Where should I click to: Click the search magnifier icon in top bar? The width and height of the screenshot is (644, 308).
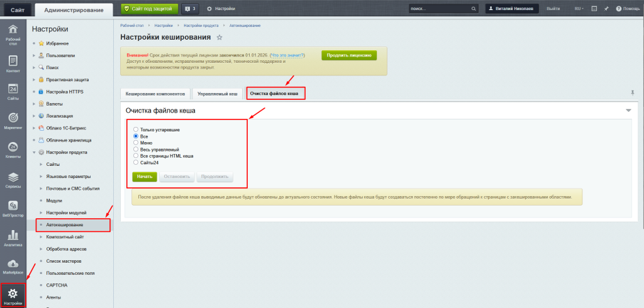pos(474,9)
